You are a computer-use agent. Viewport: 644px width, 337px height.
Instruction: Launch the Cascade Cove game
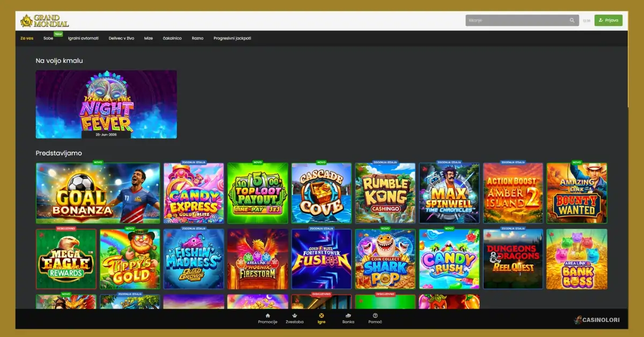(321, 193)
